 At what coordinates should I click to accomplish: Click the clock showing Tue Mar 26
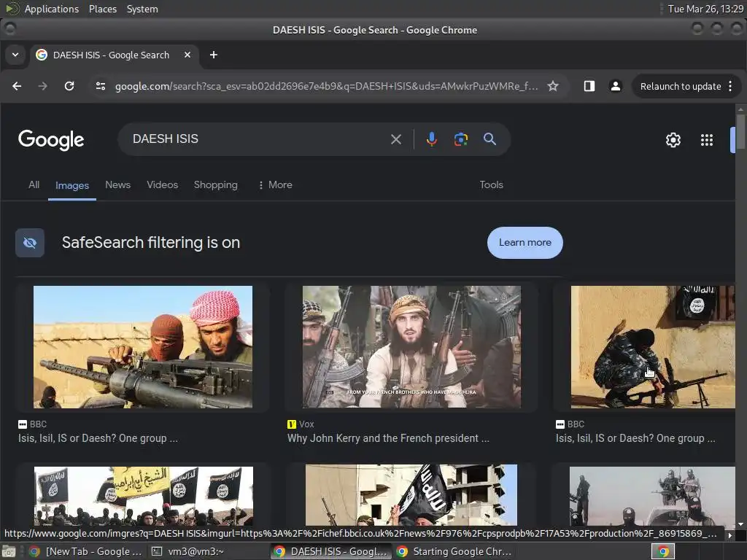click(x=705, y=9)
